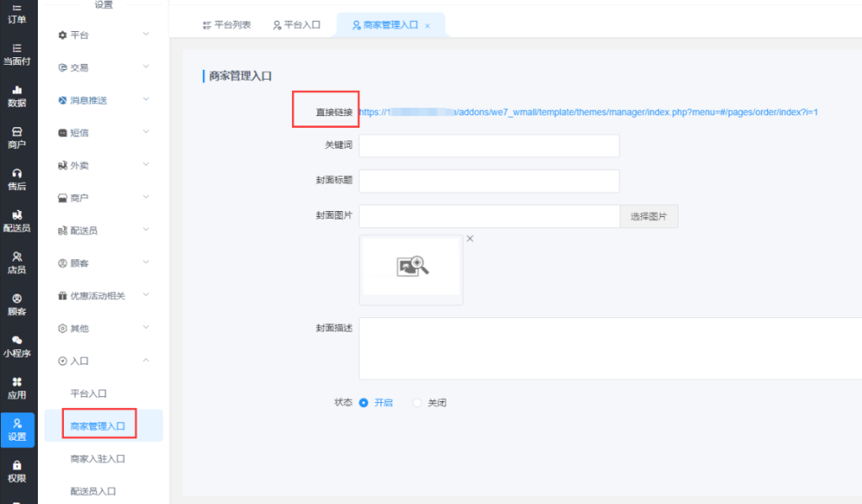Select the 开启 (Enabled) status radio button
Screen dimensions: 862x504
pos(364,403)
